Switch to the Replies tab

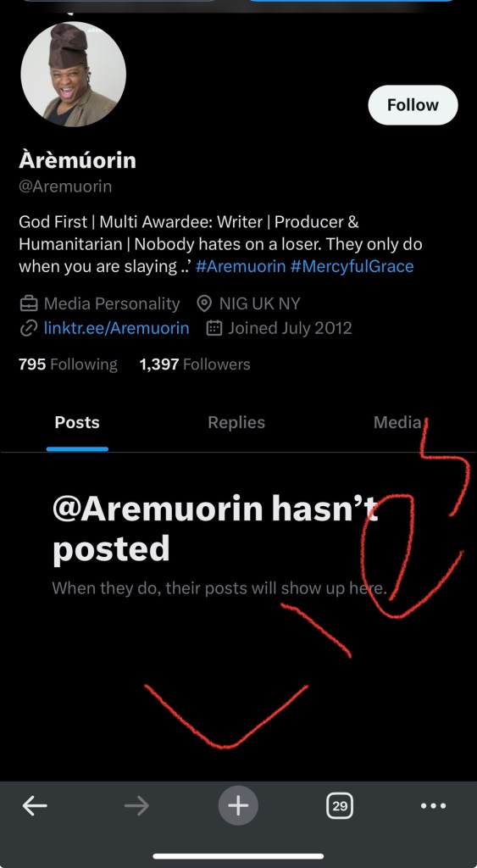[x=236, y=422]
